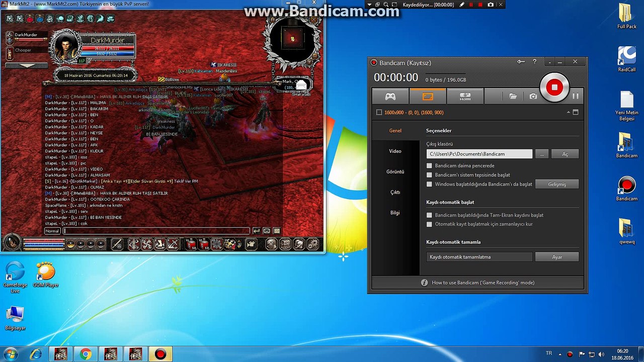Open the Çıktı settings tab
Image resolution: width=644 pixels, height=362 pixels.
click(x=395, y=193)
